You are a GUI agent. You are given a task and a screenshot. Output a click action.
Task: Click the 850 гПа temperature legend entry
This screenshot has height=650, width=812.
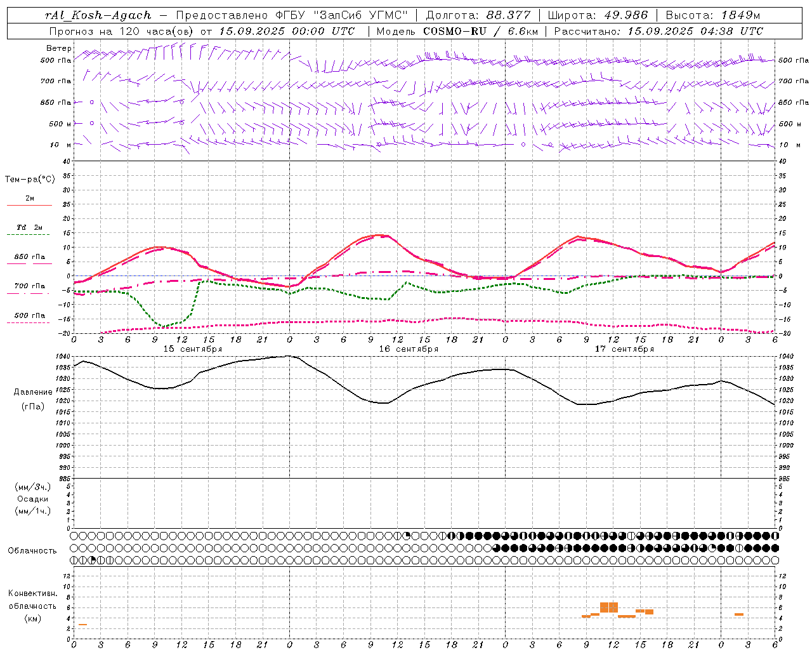(x=30, y=257)
